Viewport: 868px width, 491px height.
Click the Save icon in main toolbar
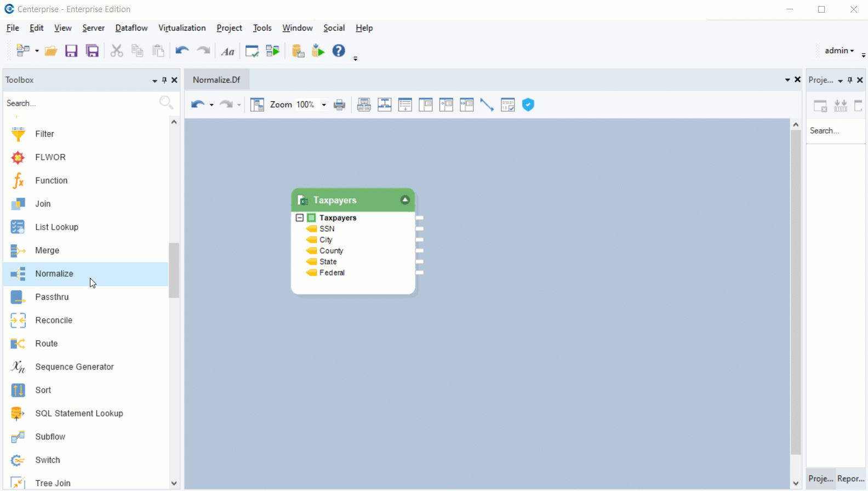tap(71, 51)
